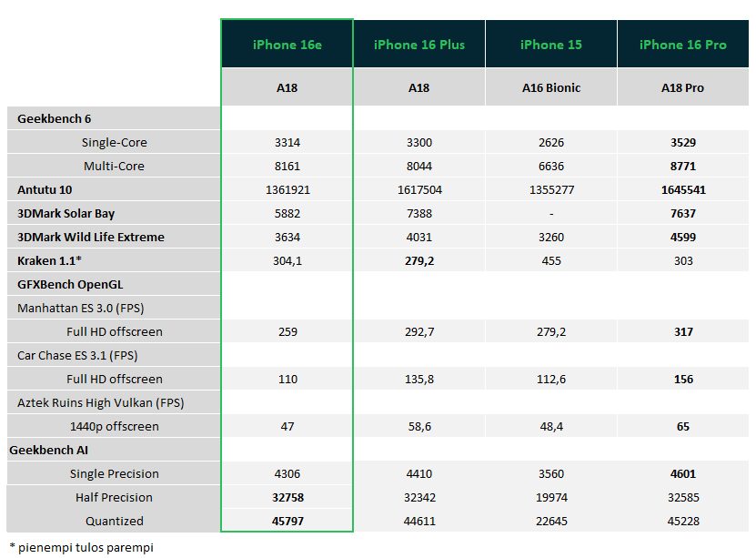Viewport: 756px width, 558px height.
Task: Select the A18 Pro chip cell
Action: [682, 88]
